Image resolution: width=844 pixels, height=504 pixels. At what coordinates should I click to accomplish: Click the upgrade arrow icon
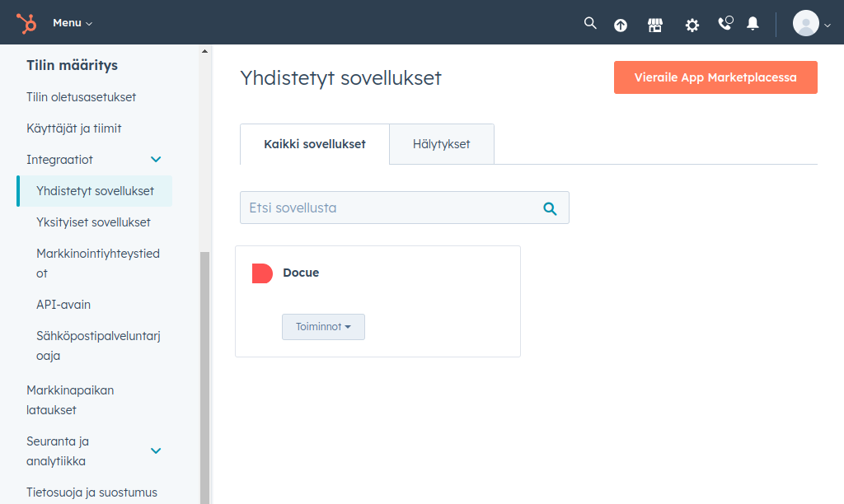point(621,25)
